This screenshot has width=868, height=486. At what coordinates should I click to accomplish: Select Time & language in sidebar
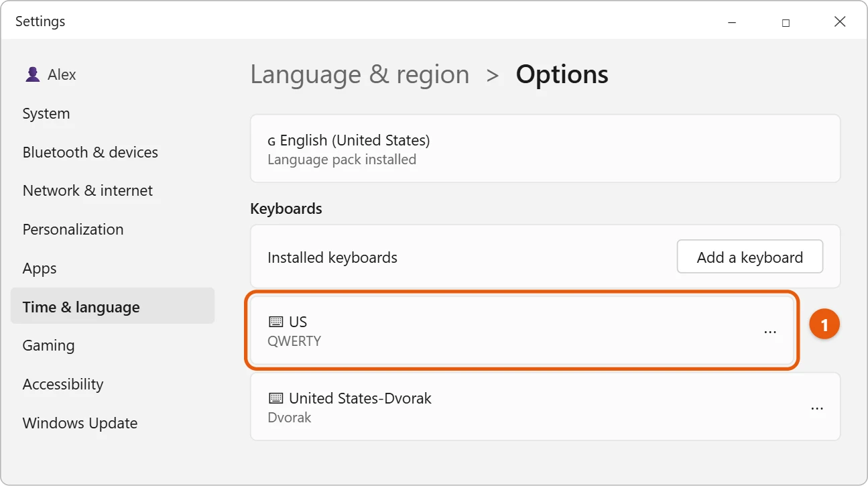[113, 306]
